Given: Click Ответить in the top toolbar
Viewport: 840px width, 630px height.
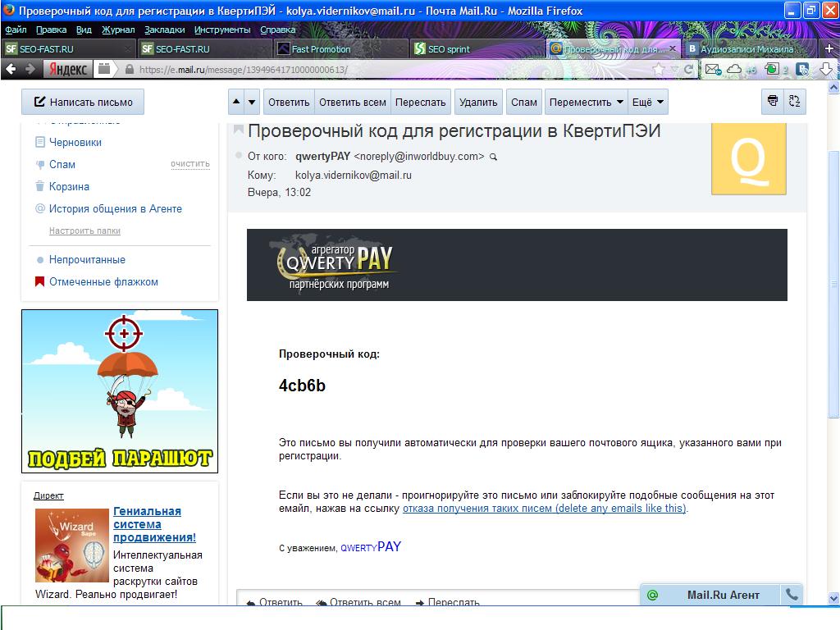Looking at the screenshot, I should coord(289,102).
